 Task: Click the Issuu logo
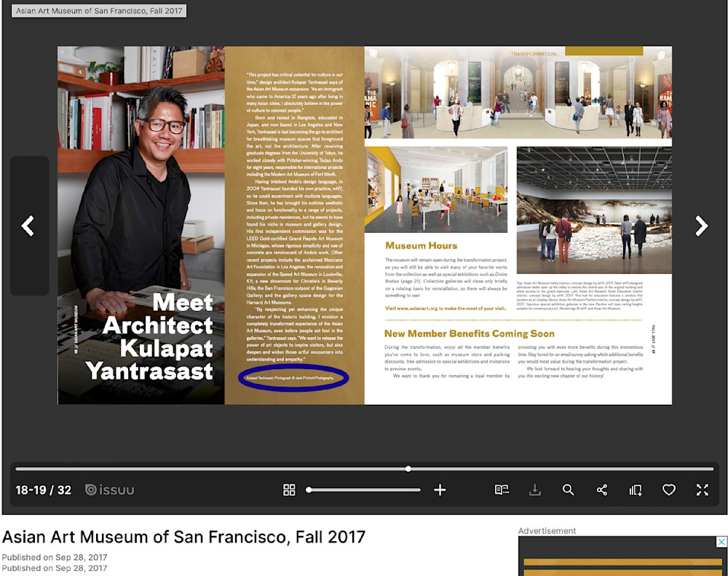(109, 490)
